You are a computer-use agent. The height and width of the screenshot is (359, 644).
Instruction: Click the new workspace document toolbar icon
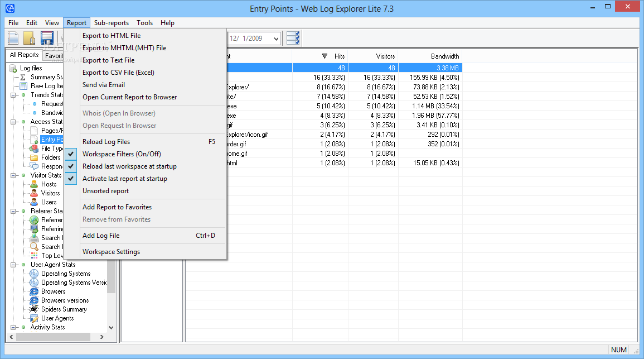point(13,38)
